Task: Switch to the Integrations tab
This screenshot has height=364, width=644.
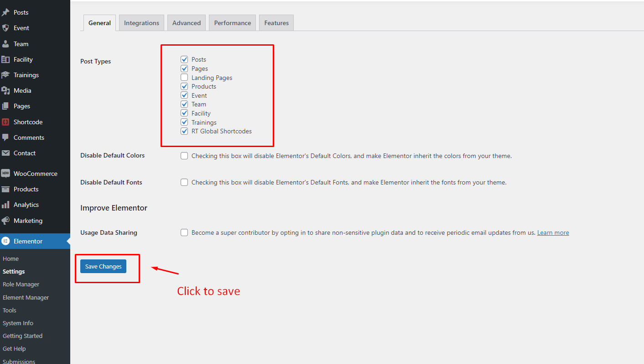Action: (141, 23)
